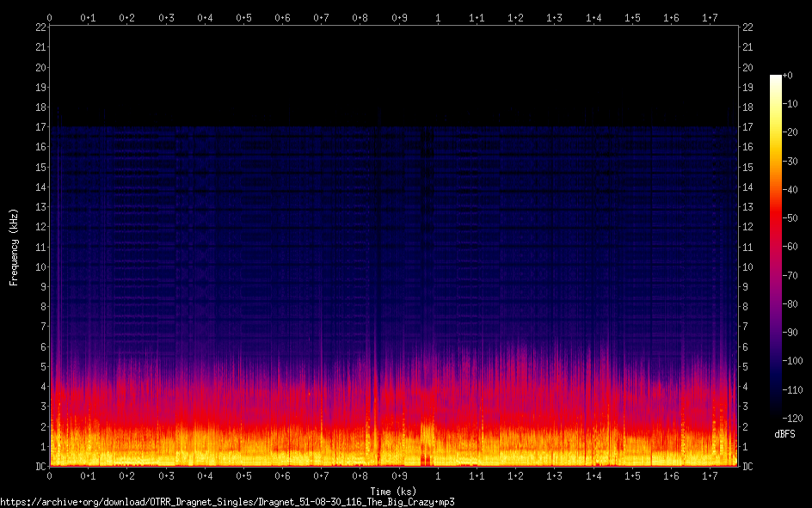This screenshot has height=508, width=812.
Task: Click the 17 kHz label on the right axis
Action: 748,127
